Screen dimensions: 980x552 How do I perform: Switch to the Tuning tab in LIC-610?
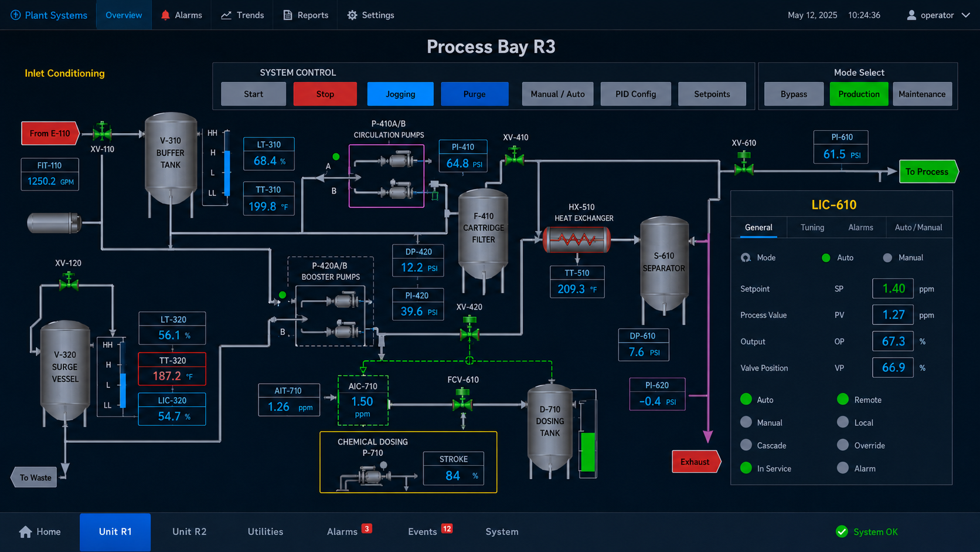tap(812, 228)
